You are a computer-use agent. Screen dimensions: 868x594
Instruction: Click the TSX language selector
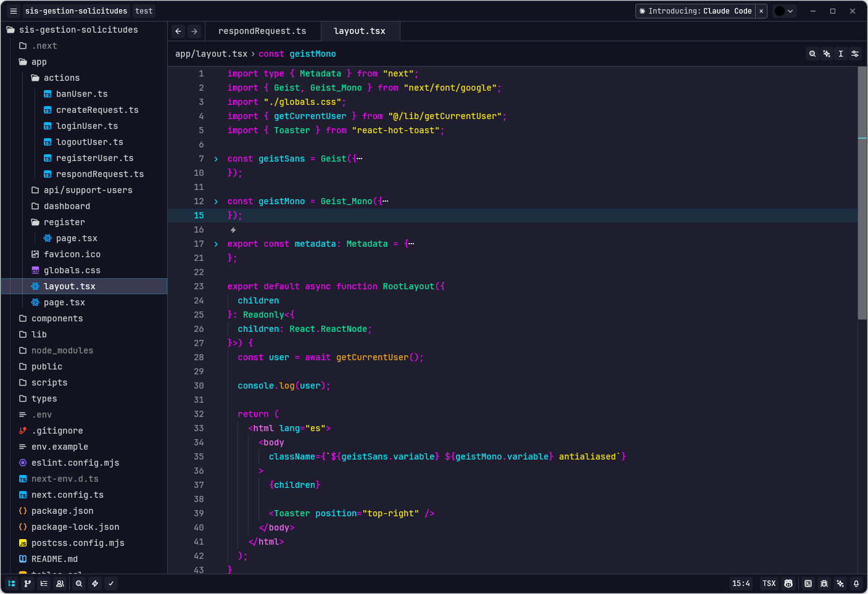pos(769,584)
